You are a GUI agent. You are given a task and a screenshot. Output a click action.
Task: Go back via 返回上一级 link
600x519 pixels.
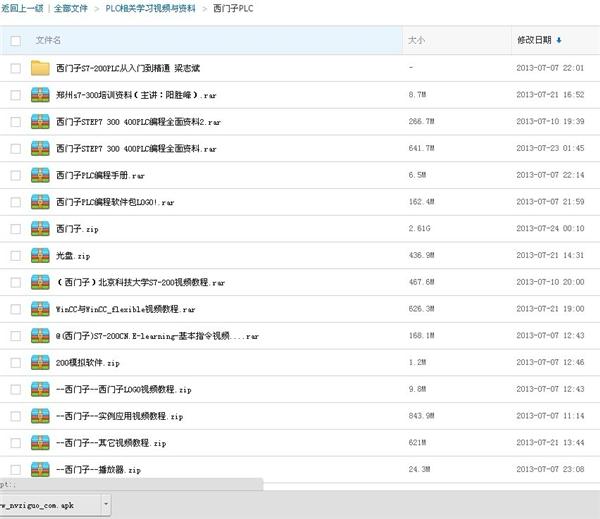click(22, 8)
